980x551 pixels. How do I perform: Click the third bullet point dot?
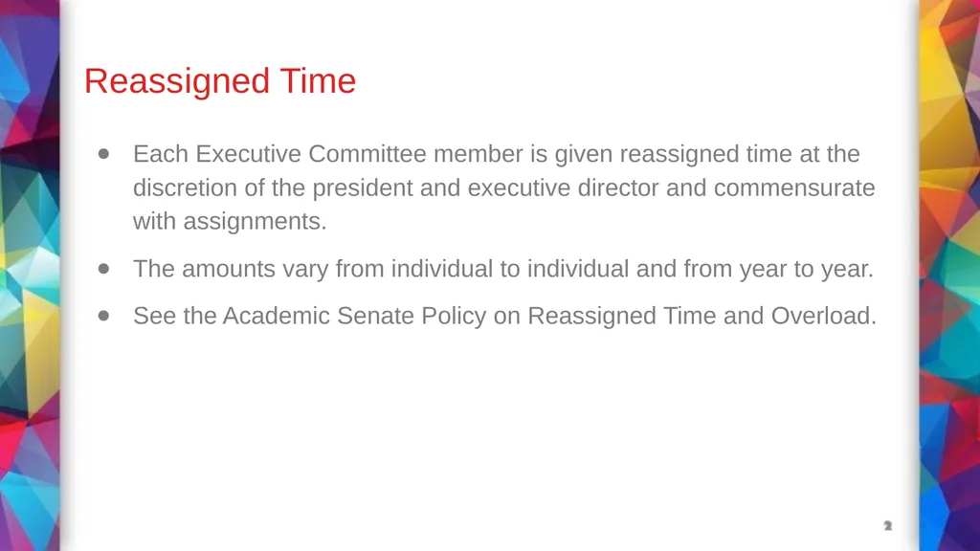[x=103, y=316]
